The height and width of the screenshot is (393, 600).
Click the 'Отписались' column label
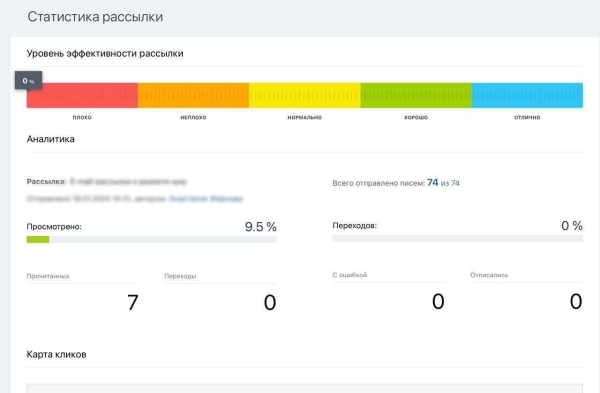coord(489,275)
